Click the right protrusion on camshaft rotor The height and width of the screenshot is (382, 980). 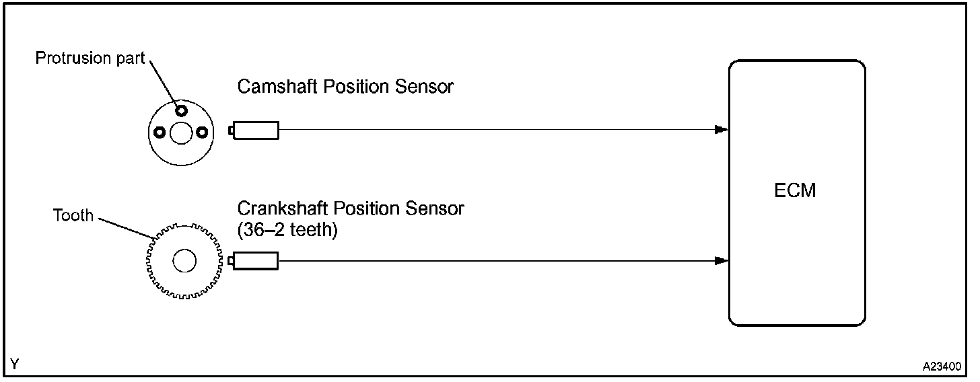(203, 132)
